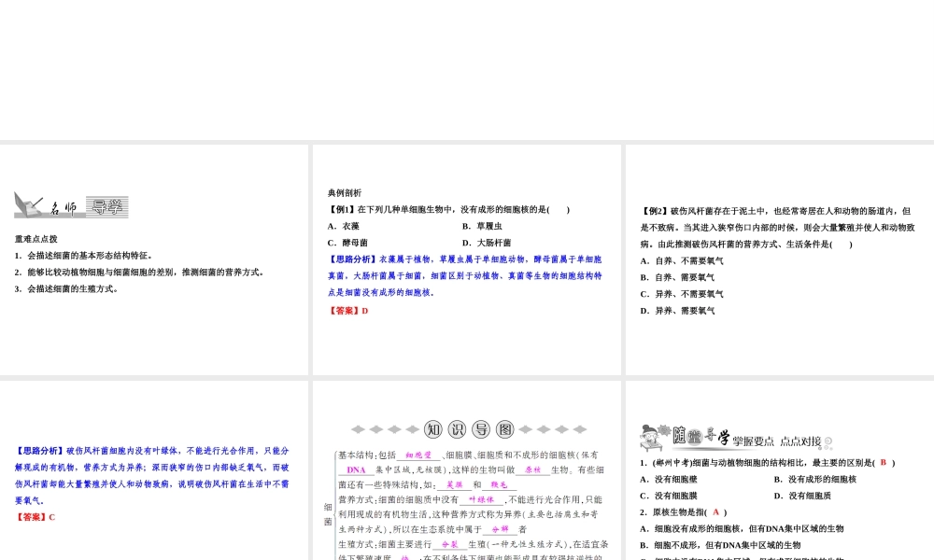
Task: Open the slide thumbnail containing 典例剖析 例1
Action: click(x=467, y=260)
